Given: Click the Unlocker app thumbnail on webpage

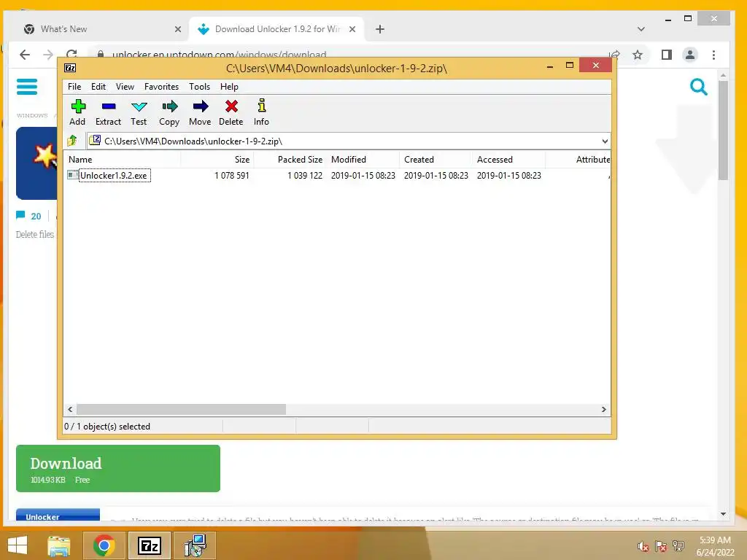Looking at the screenshot, I should (36, 163).
